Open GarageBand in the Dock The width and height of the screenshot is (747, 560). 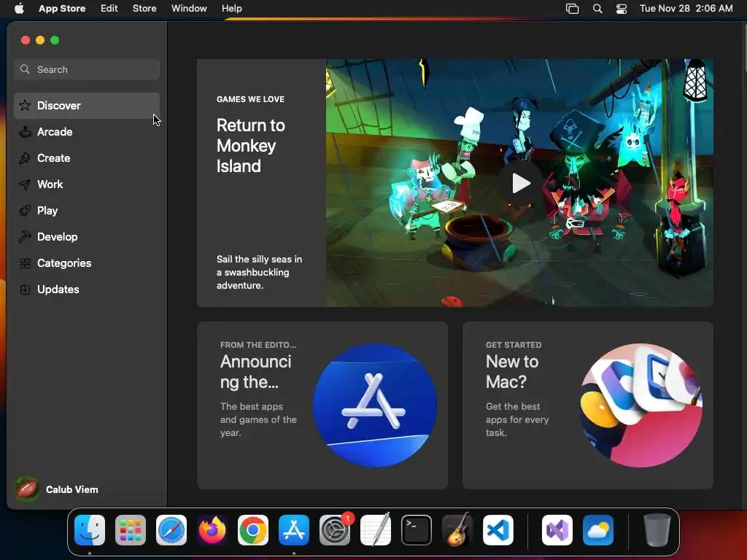(x=457, y=530)
